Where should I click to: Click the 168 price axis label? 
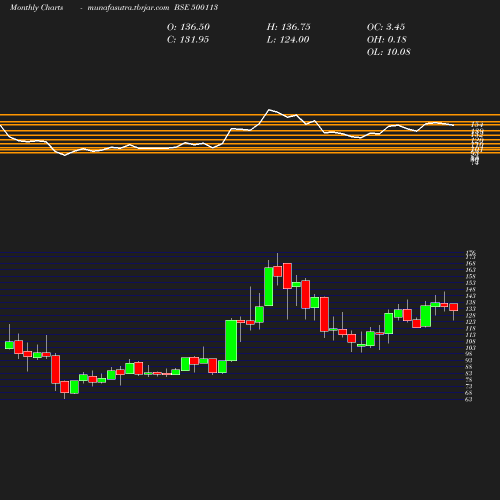(470, 263)
